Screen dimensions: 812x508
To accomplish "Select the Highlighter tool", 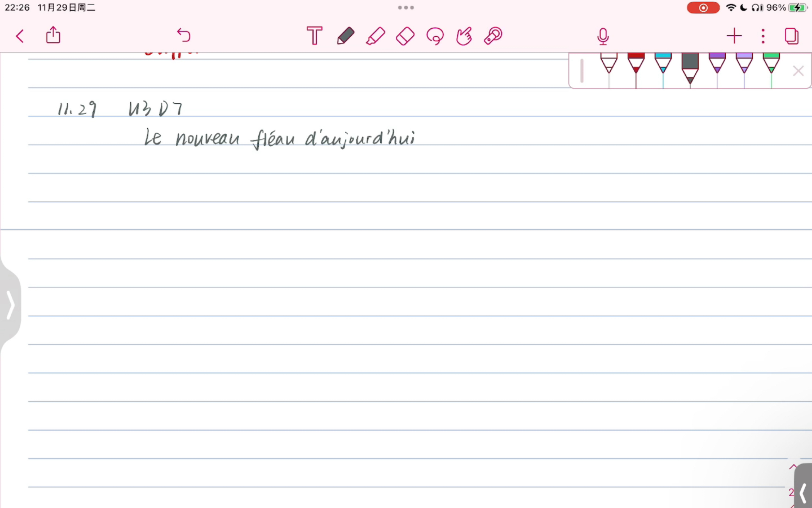I will pyautogui.click(x=375, y=36).
